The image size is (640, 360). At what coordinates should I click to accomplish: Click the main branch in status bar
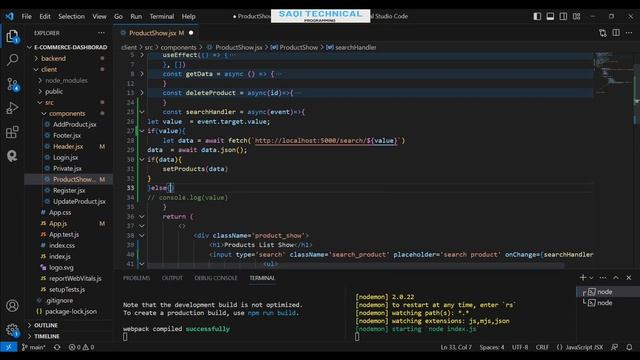point(34,347)
